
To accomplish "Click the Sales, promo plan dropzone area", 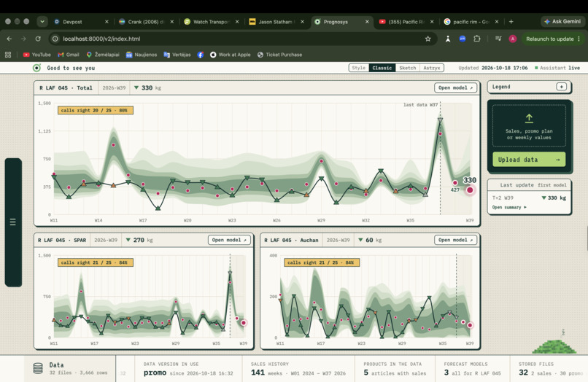I will tap(529, 125).
